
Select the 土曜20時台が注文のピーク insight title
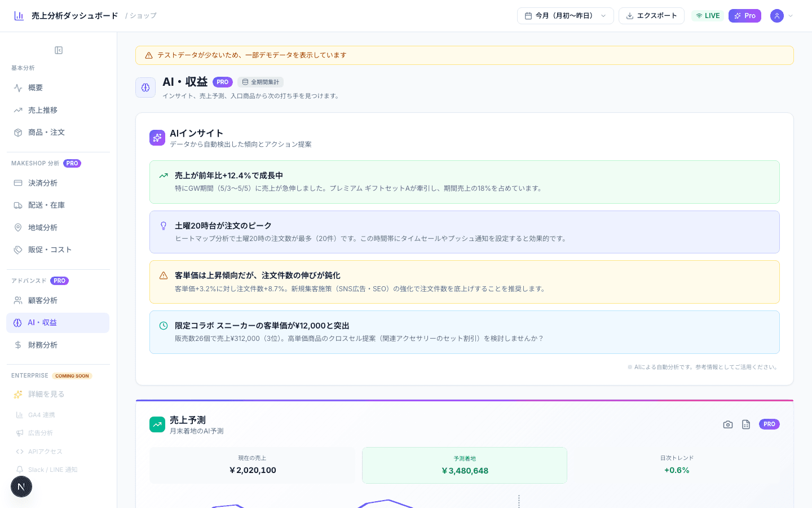[x=223, y=226]
